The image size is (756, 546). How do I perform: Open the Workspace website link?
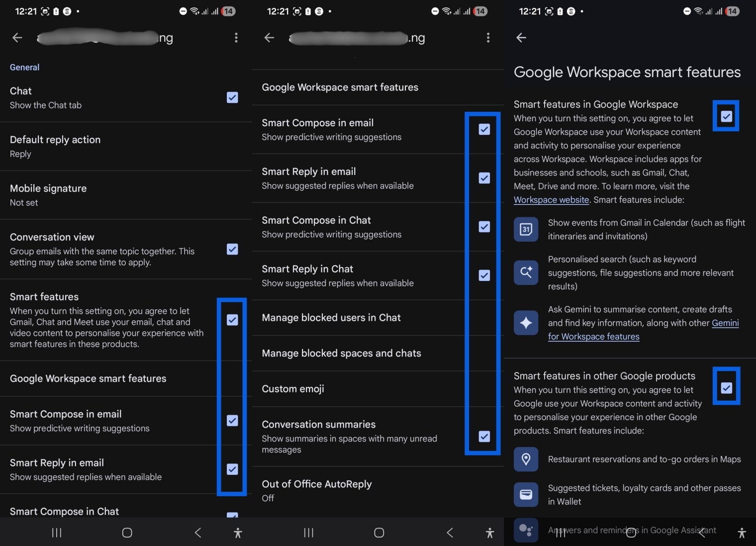(551, 199)
